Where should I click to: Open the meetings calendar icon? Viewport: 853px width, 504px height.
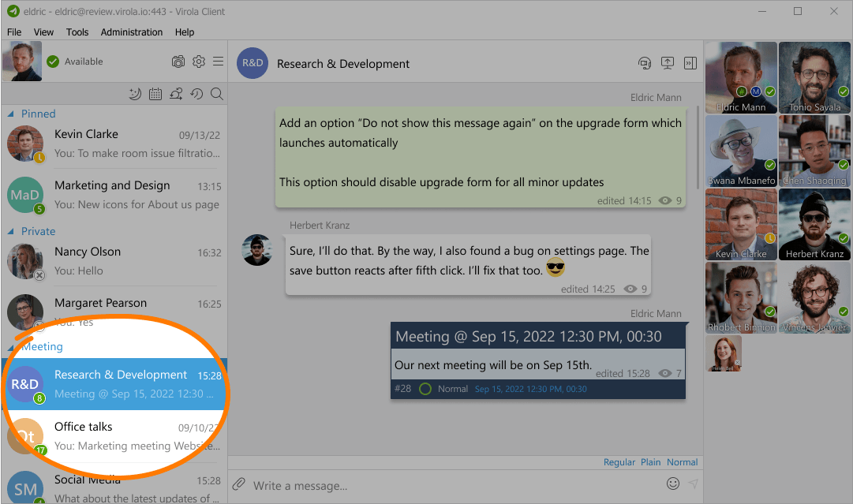[155, 94]
